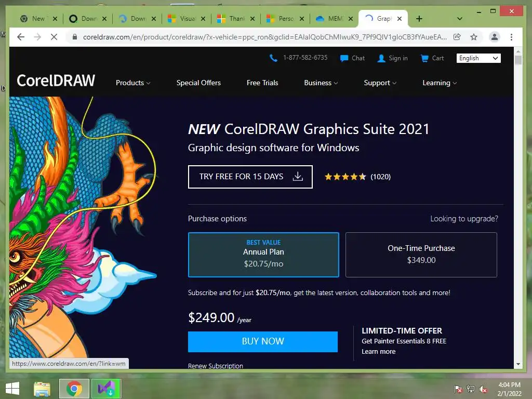Click the page scrollbar down arrow
Image resolution: width=532 pixels, height=399 pixels.
[x=518, y=364]
